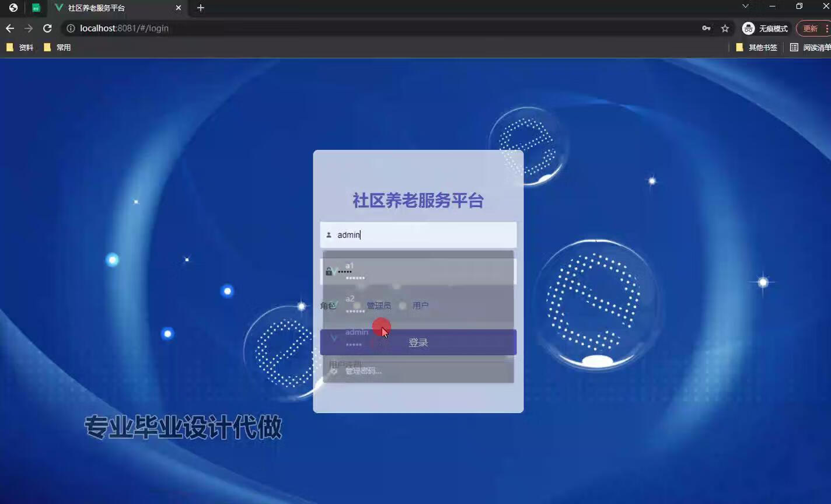
Task: Close the 社区养老服务平台 tab
Action: 179,8
